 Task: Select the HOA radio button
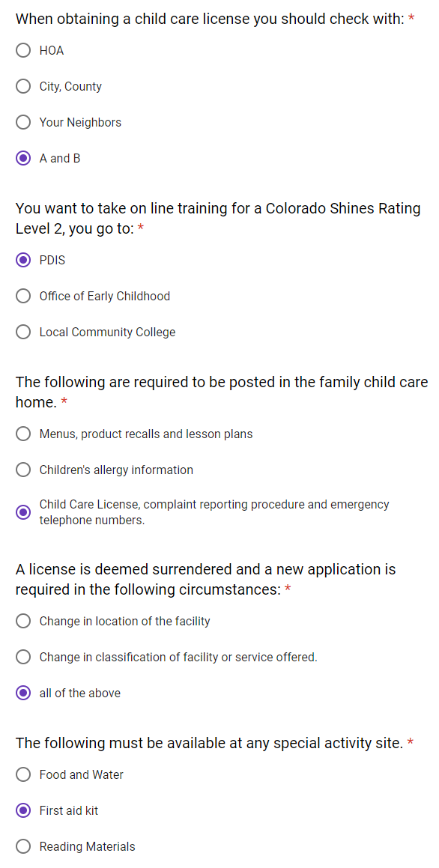[23, 50]
